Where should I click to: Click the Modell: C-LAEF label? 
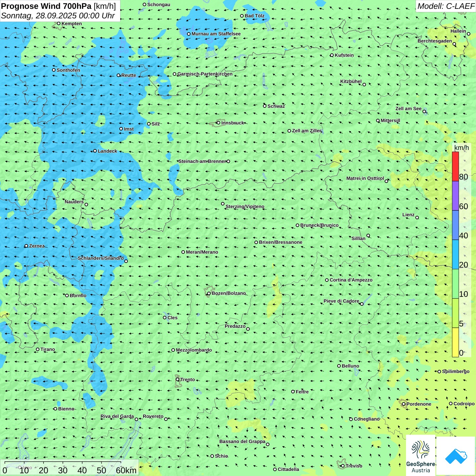[446, 6]
